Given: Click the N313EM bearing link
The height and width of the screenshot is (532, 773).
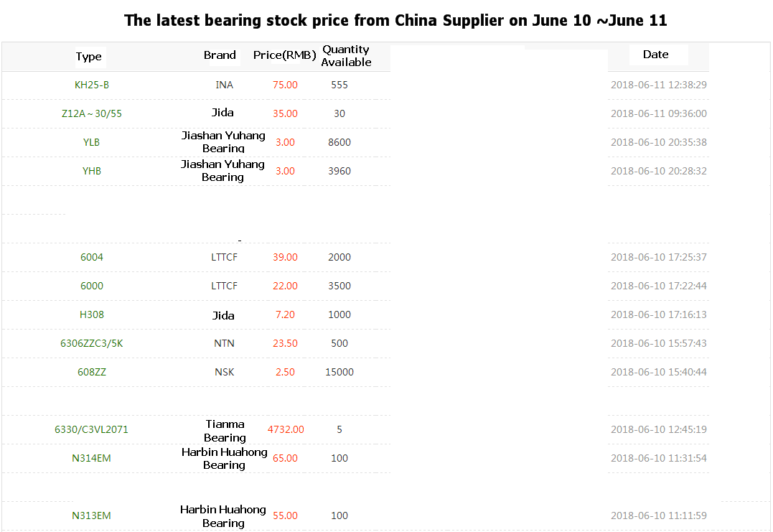Looking at the screenshot, I should 92,515.
